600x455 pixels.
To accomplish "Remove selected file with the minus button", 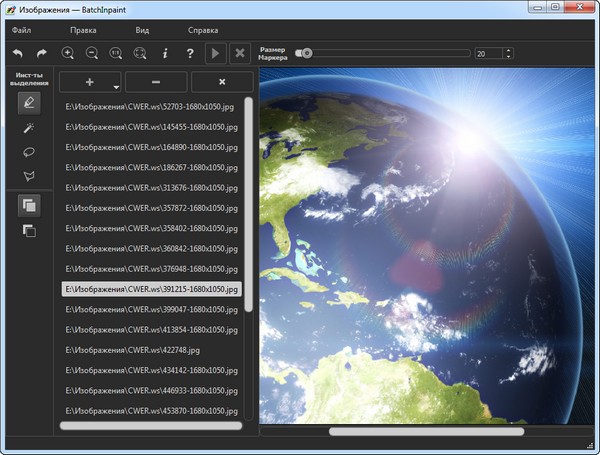I will click(156, 82).
